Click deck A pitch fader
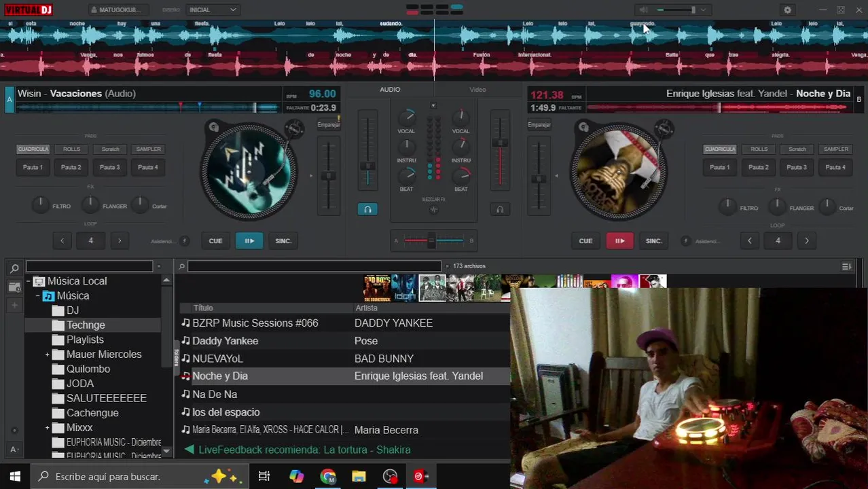 coord(329,175)
